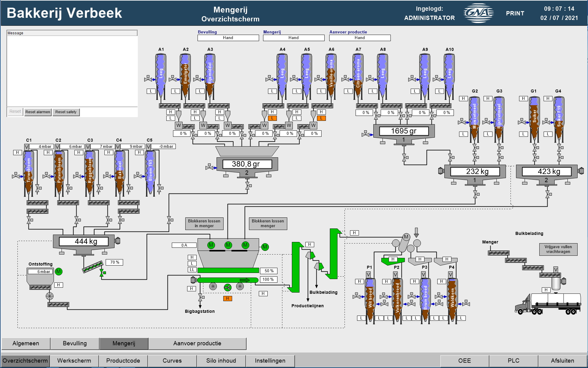Switch to the Bevulling tab
588x368 pixels.
(75, 343)
